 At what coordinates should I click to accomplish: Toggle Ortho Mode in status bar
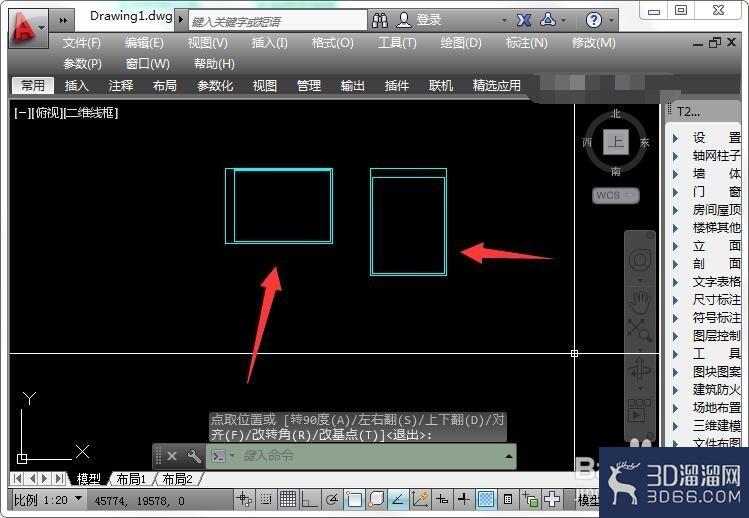pyautogui.click(x=309, y=500)
